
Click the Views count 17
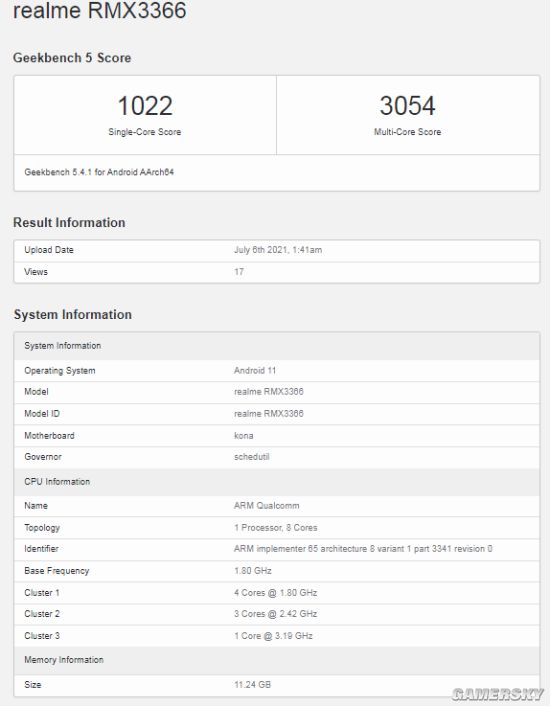[x=239, y=272]
